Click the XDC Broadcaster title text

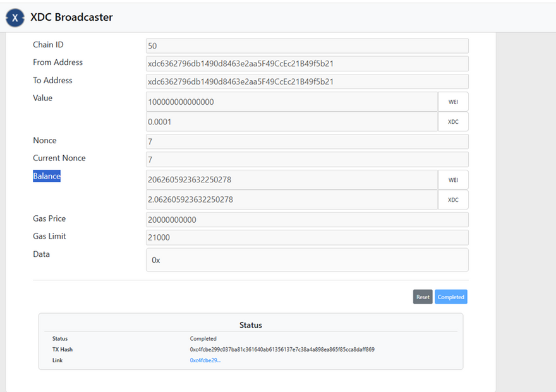point(71,18)
